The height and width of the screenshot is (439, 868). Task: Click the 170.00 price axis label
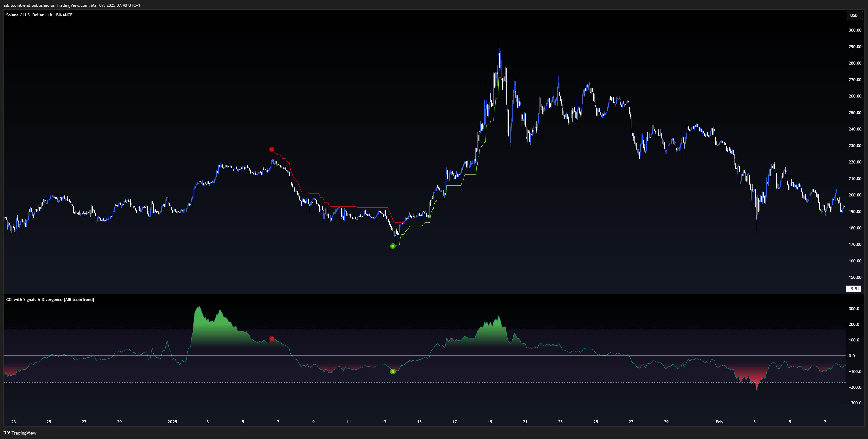pos(855,244)
